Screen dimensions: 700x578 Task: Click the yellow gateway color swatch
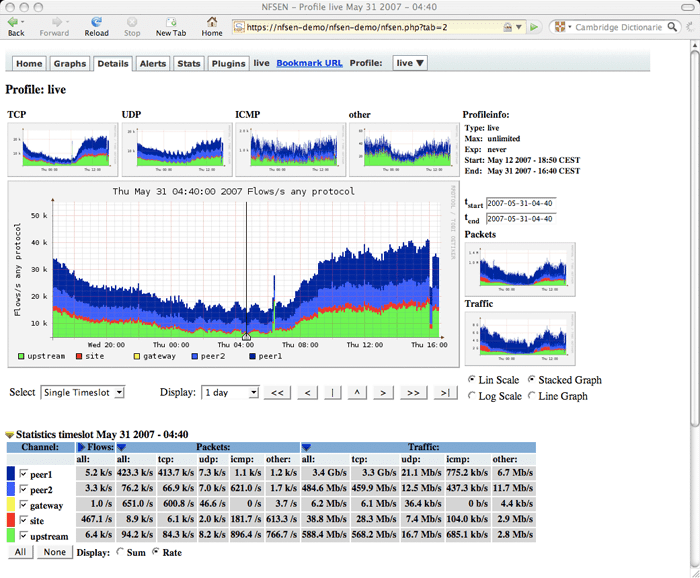(11, 504)
